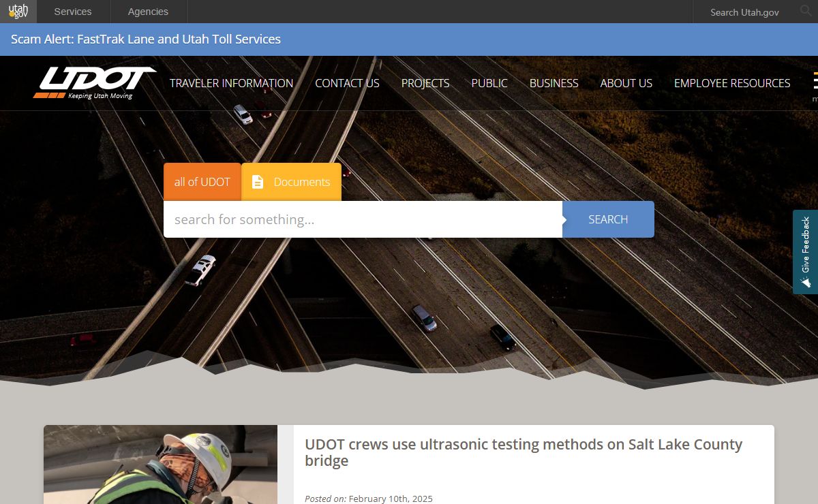Viewport: 818px width, 504px height.
Task: Open the ultrasonic testing methods article headline
Action: [524, 452]
